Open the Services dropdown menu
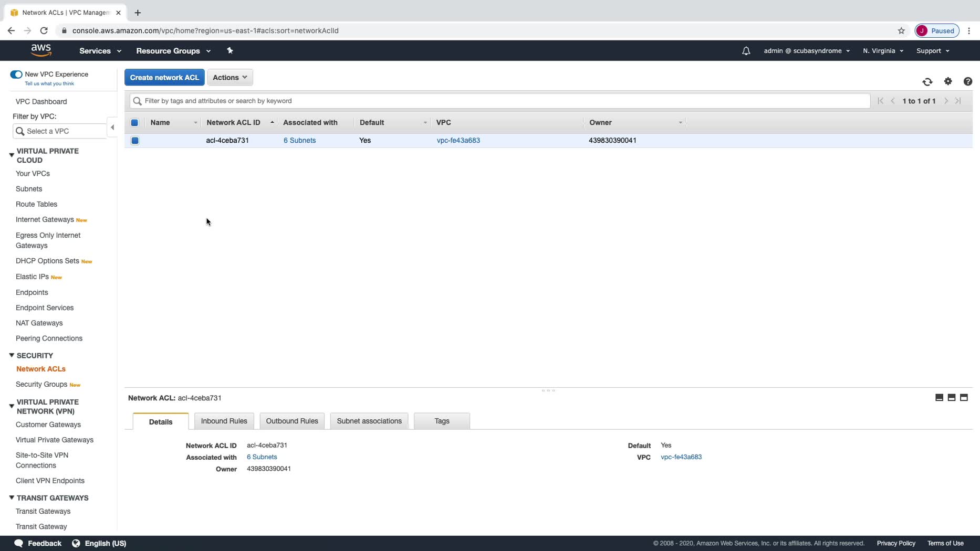Image resolution: width=980 pixels, height=551 pixels. pos(100,51)
